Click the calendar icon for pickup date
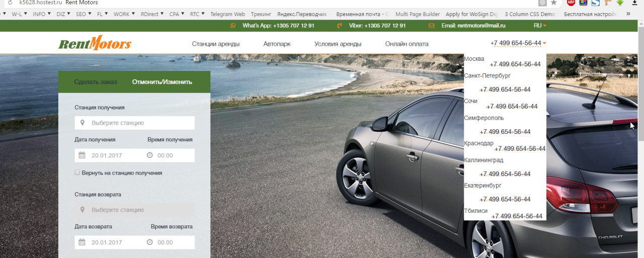The image size is (644, 258). click(82, 155)
